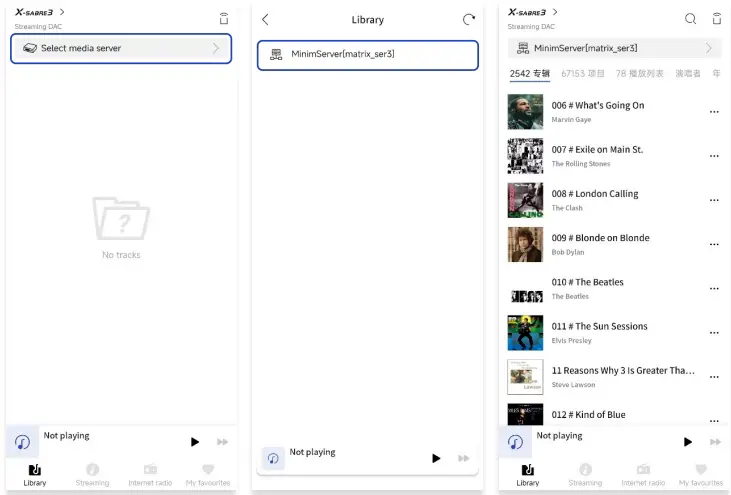Select album title 011 # The Sun Sessions
The height and width of the screenshot is (495, 731).
(x=600, y=326)
